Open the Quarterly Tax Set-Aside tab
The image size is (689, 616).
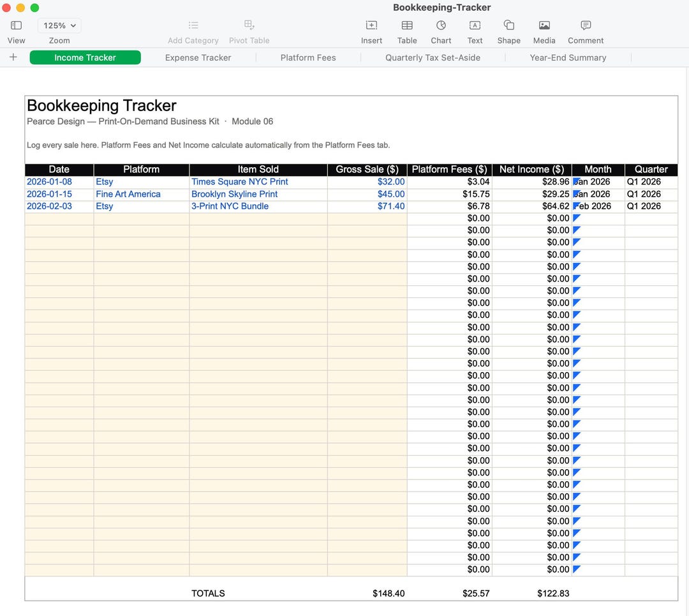433,57
